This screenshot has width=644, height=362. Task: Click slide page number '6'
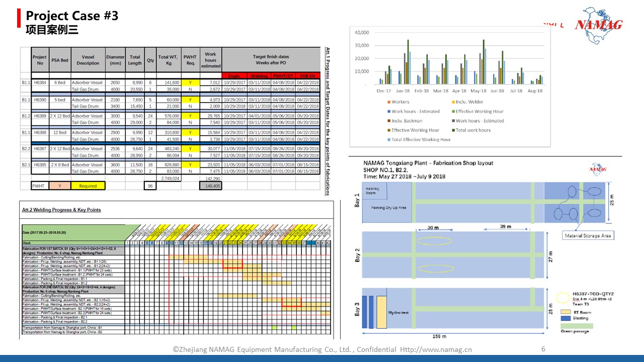(543, 349)
